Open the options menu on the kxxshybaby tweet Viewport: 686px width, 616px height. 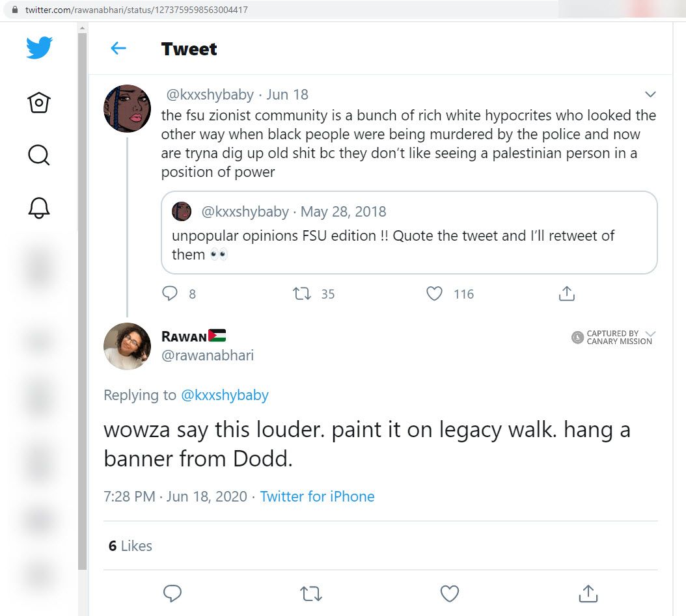pyautogui.click(x=650, y=94)
